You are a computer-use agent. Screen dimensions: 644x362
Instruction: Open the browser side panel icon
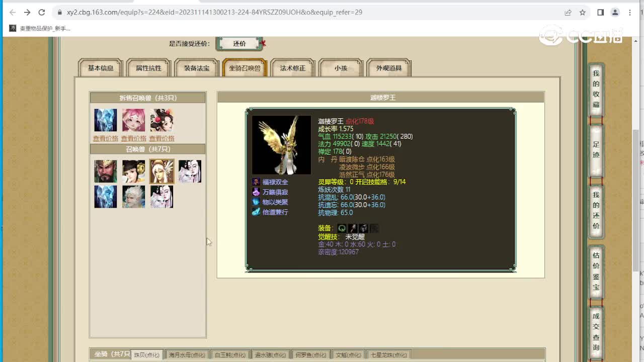[x=600, y=12]
